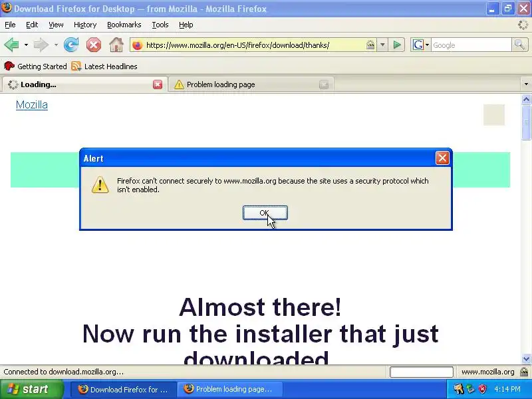The image size is (532, 399).
Task: Click the 4:14 PM taskbar clock
Action: 507,389
